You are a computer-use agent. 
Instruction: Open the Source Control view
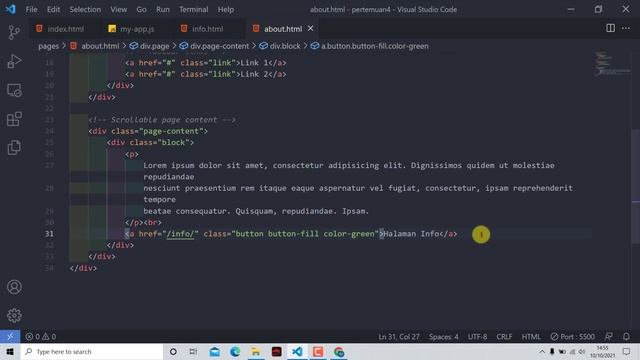[14, 32]
